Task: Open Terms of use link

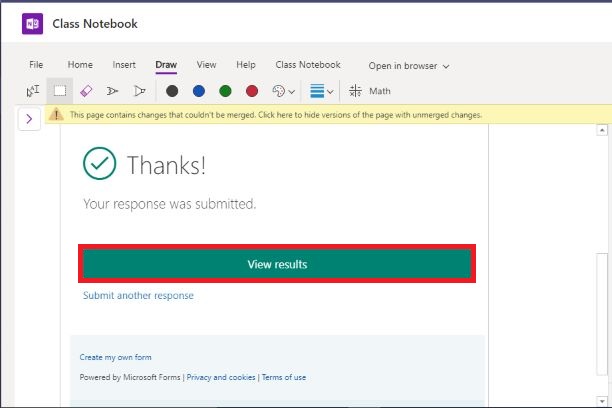Action: pos(284,377)
